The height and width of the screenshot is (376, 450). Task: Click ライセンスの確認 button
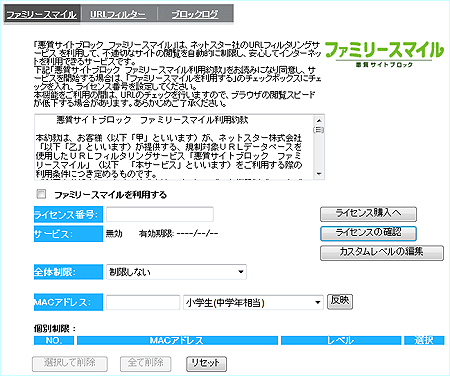pos(368,233)
